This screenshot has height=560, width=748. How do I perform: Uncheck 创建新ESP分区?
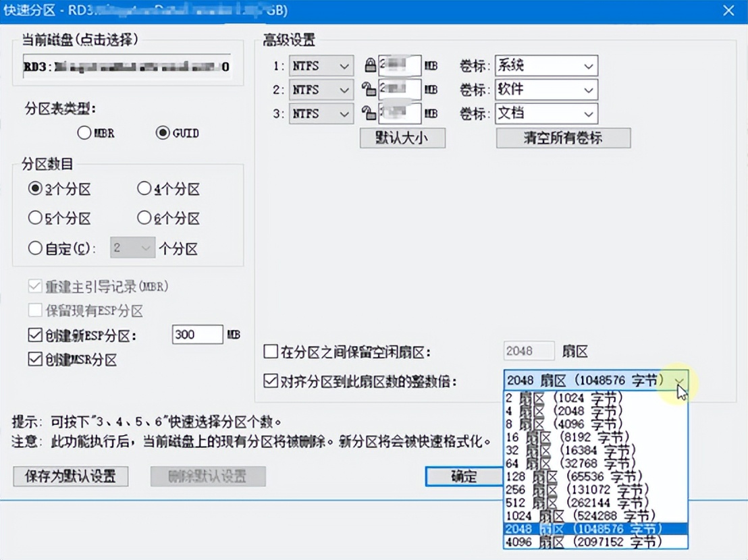(x=34, y=335)
